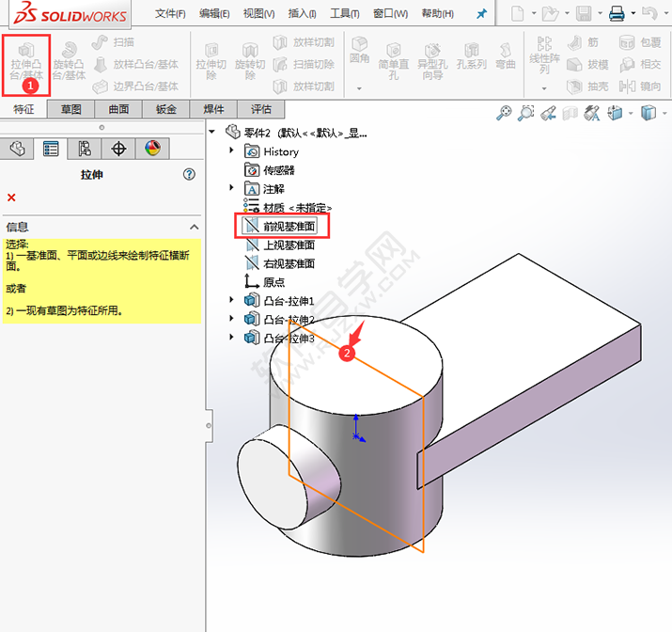Select the Wrap (包覆) tool
Screen dimensions: 672x632
pyautogui.click(x=640, y=42)
